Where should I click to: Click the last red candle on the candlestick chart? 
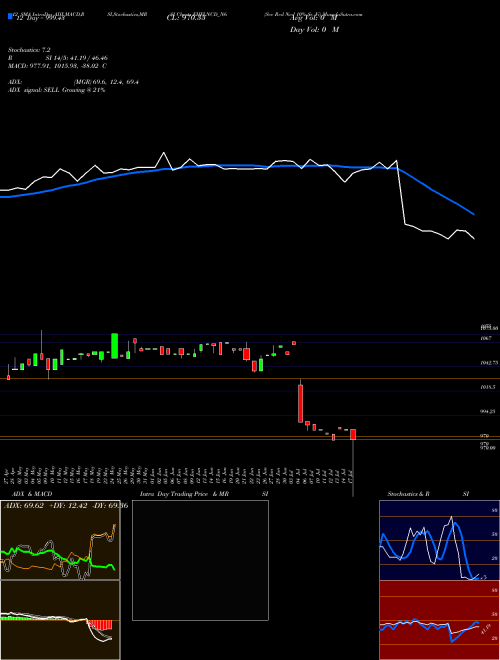353,434
